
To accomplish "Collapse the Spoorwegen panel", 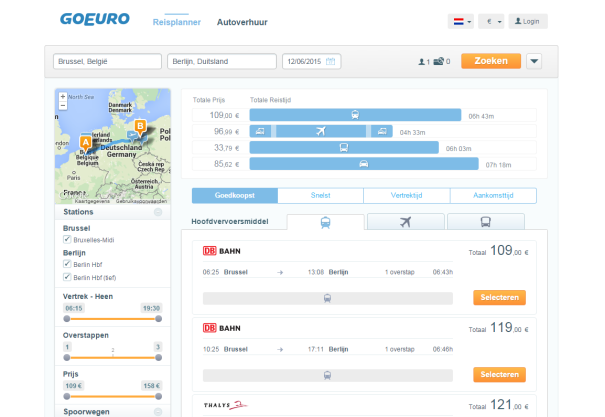I will click(x=158, y=412).
